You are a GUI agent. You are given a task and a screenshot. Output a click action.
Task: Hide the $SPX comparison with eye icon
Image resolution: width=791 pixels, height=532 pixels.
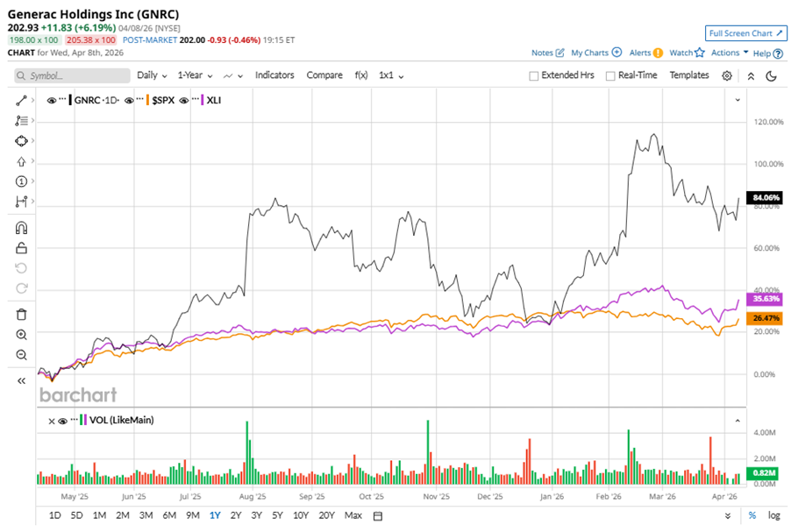pyautogui.click(x=129, y=100)
